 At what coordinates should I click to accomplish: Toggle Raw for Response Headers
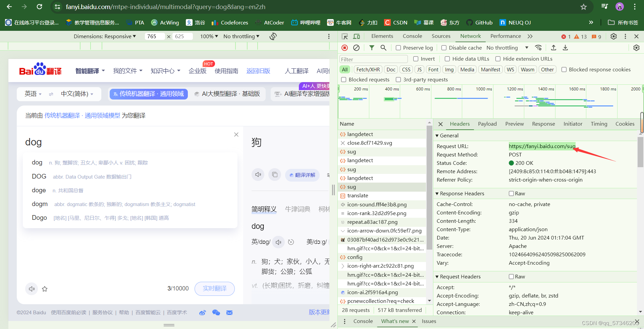click(512, 194)
